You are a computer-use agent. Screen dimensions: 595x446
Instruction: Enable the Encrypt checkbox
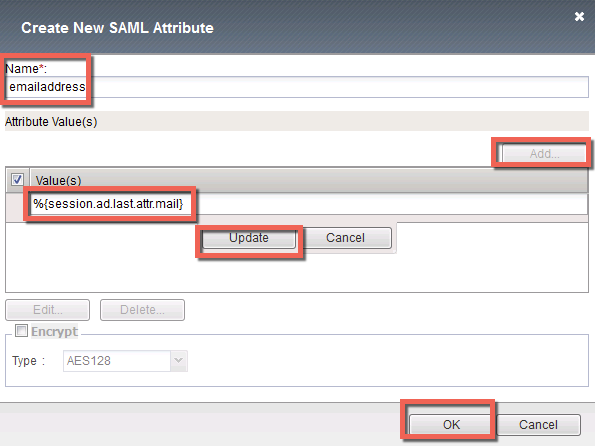pyautogui.click(x=21, y=331)
